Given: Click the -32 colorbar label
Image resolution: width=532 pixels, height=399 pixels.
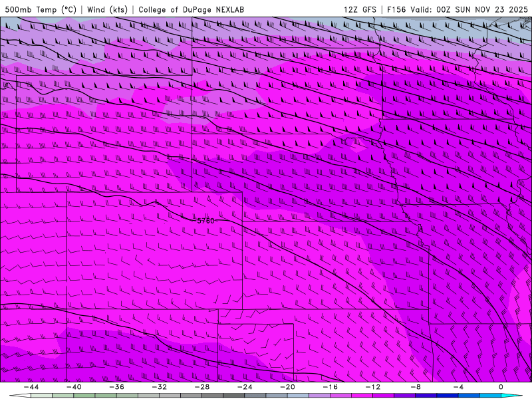Looking at the screenshot, I should click(160, 387).
